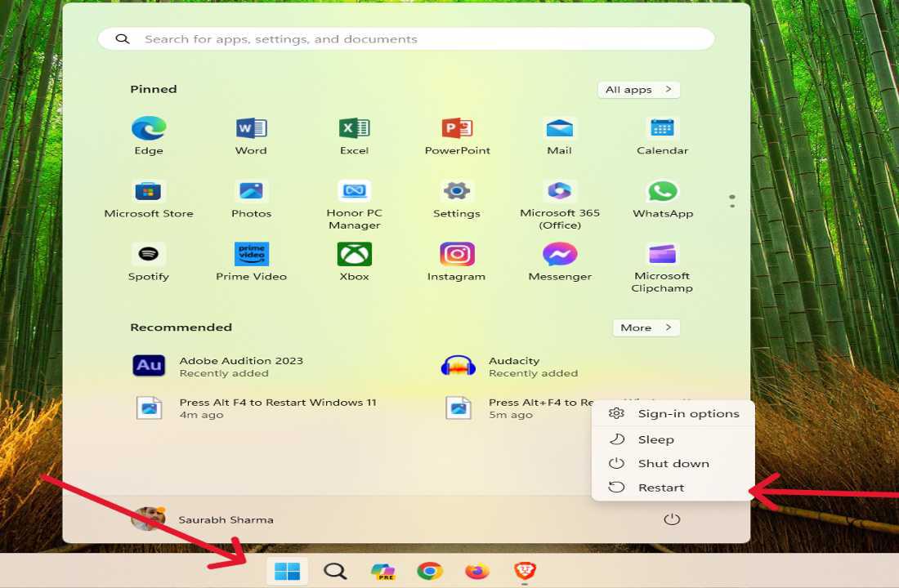The height and width of the screenshot is (588, 899).
Task: Choose Restart in the power menu
Action: [673, 487]
